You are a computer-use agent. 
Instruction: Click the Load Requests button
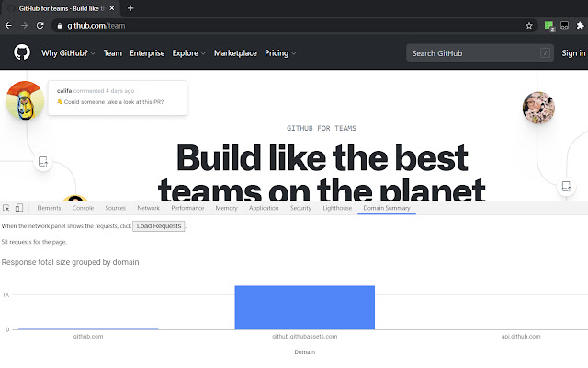click(159, 226)
